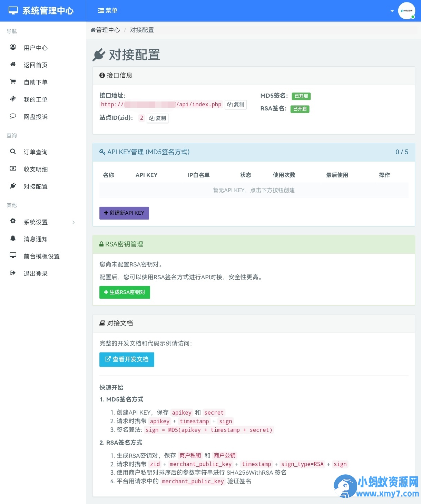
Task: Open 用户中心 in the sidebar
Action: click(36, 48)
